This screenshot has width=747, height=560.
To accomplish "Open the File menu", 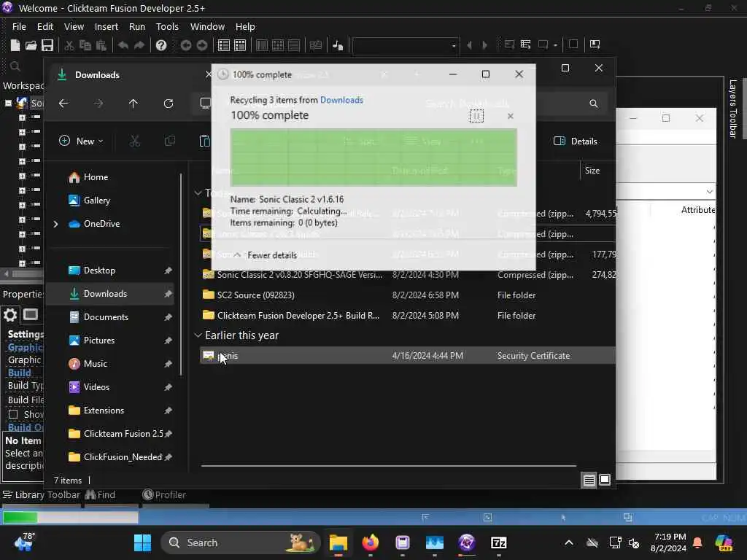I will [x=19, y=27].
